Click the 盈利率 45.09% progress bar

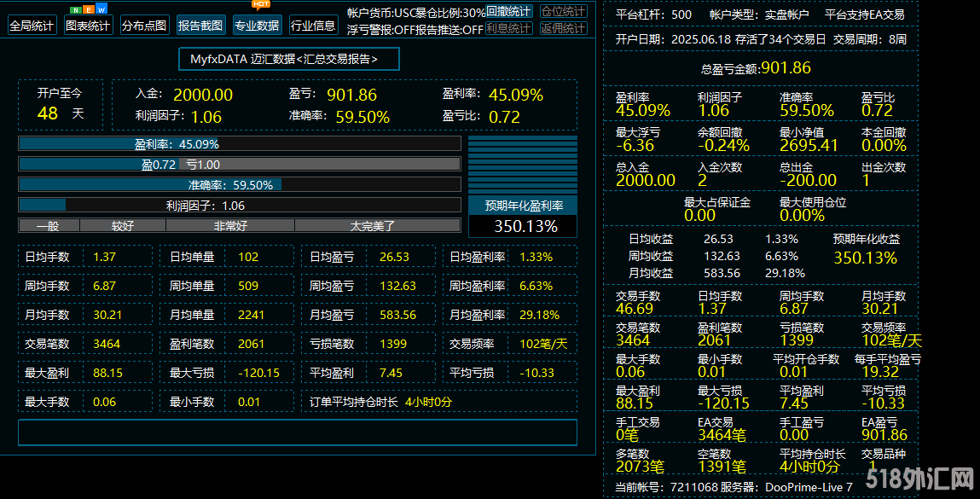240,144
